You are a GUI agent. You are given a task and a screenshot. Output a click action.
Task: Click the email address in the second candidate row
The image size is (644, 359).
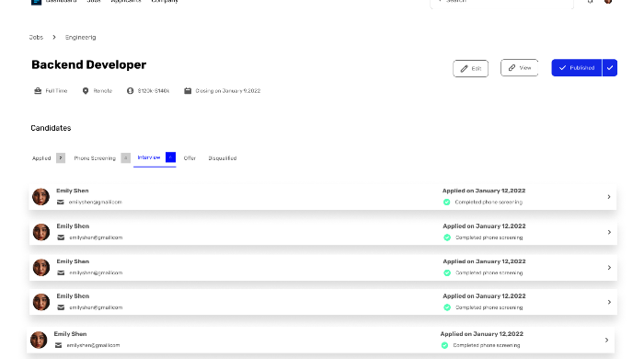point(96,237)
